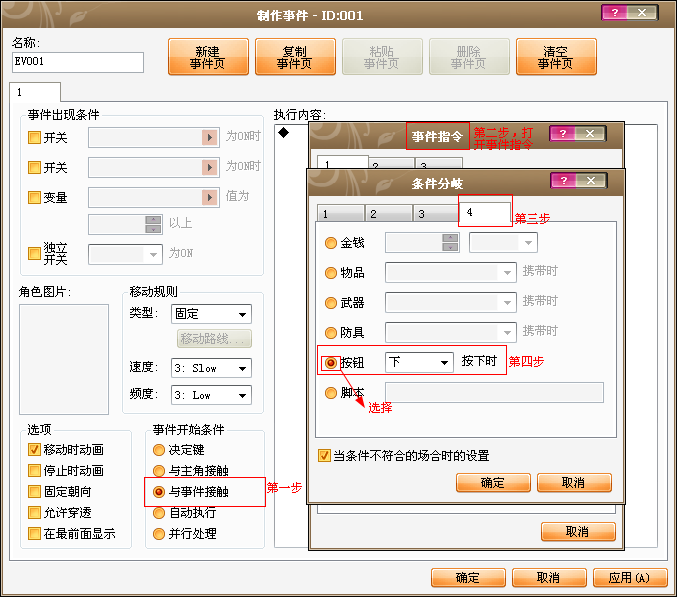Open switch picker arrow for second 开关
This screenshot has width=677, height=597.
click(x=210, y=167)
